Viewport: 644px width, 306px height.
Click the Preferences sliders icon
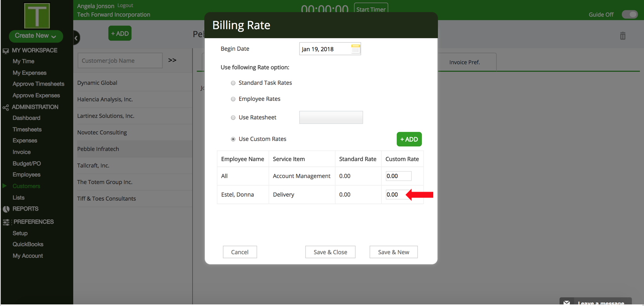[6, 222]
